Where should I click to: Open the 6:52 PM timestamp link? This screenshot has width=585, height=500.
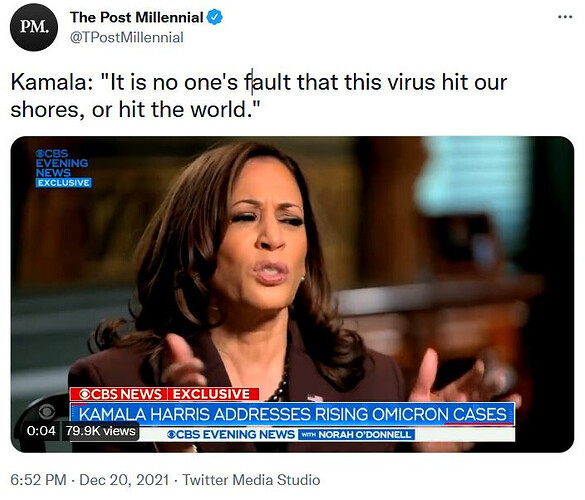38,479
